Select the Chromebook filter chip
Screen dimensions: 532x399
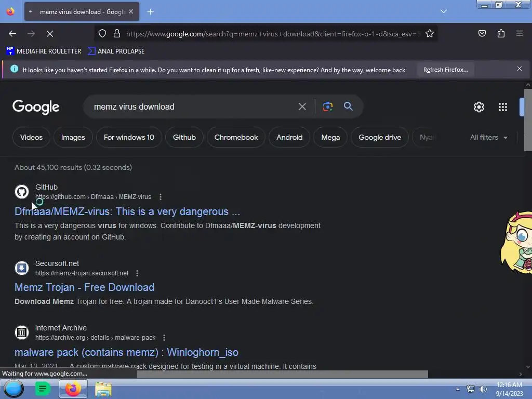click(x=236, y=137)
